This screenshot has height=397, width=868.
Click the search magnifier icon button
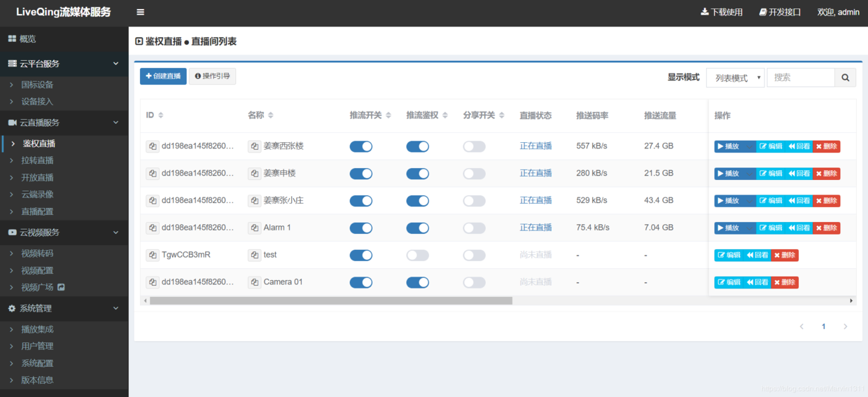pyautogui.click(x=846, y=78)
